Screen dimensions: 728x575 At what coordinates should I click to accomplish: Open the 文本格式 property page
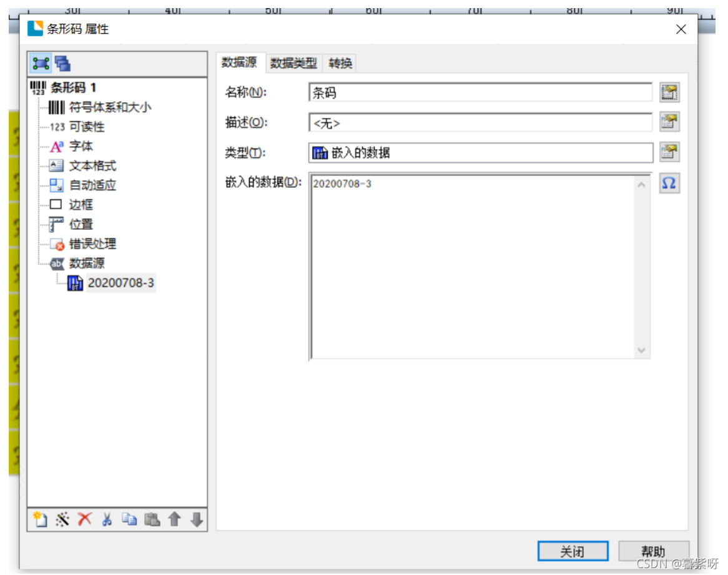(x=92, y=165)
